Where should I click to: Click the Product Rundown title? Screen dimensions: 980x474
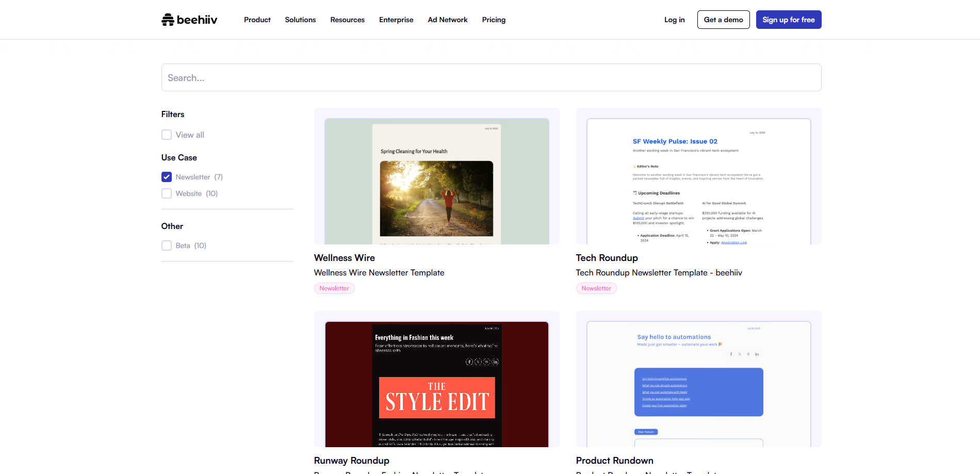tap(615, 461)
